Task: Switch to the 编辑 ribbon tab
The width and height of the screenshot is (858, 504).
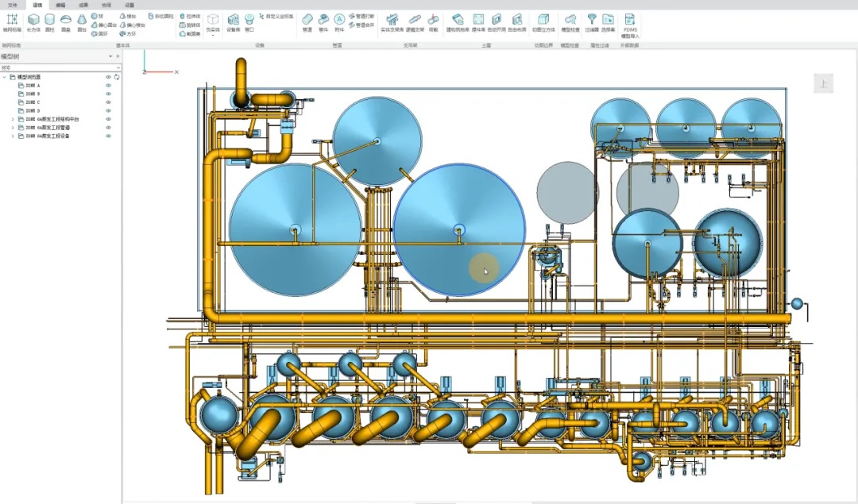Action: (x=60, y=5)
